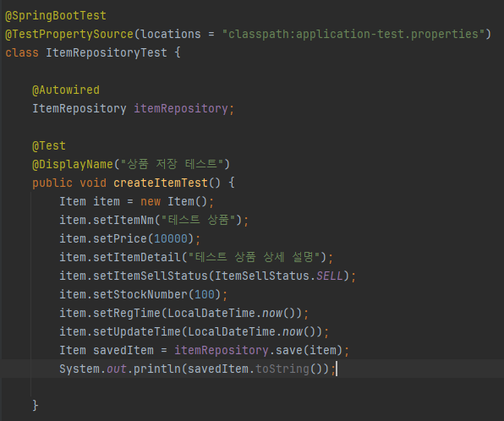Click the setStockNumber method call
The width and height of the screenshot is (504, 421).
[140, 295]
